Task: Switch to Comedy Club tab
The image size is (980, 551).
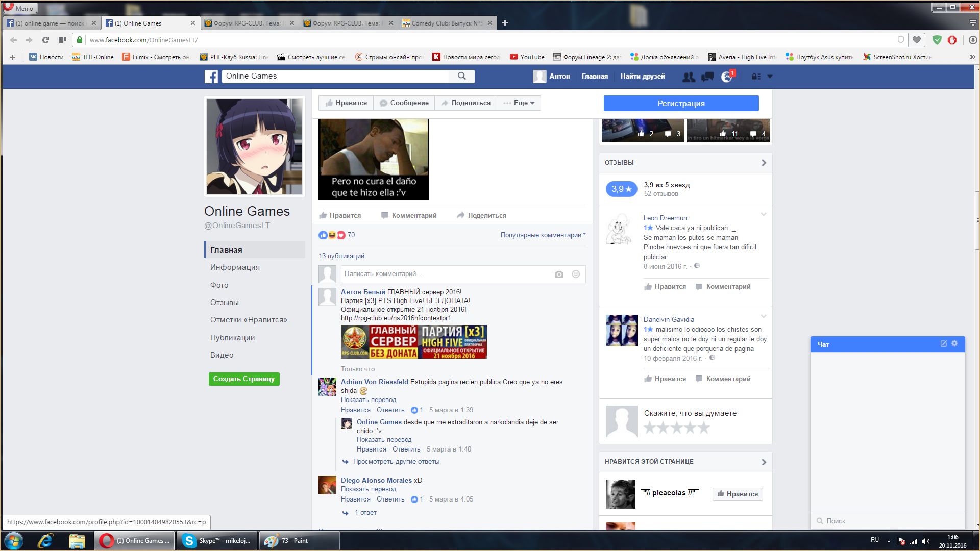Action: [x=448, y=23]
